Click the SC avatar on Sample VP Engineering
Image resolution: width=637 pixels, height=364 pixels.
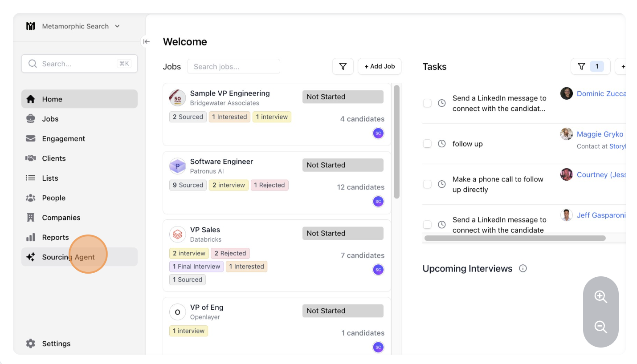coord(378,133)
